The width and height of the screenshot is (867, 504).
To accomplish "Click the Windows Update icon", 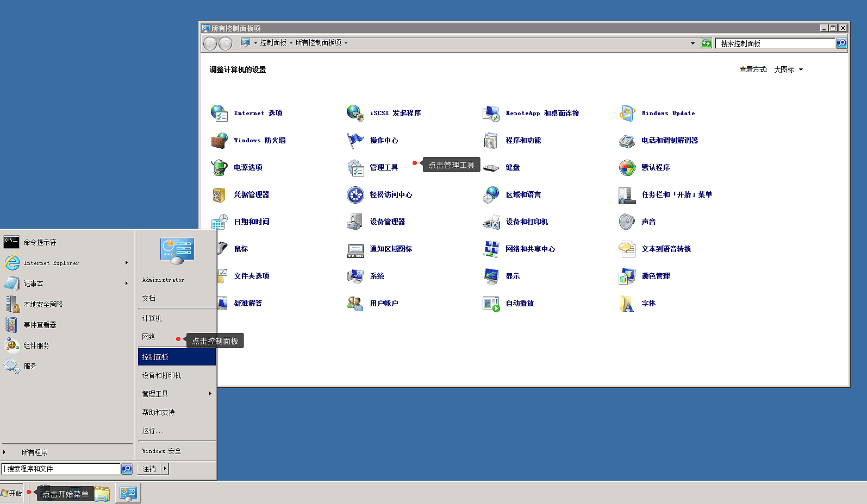I will tap(627, 114).
